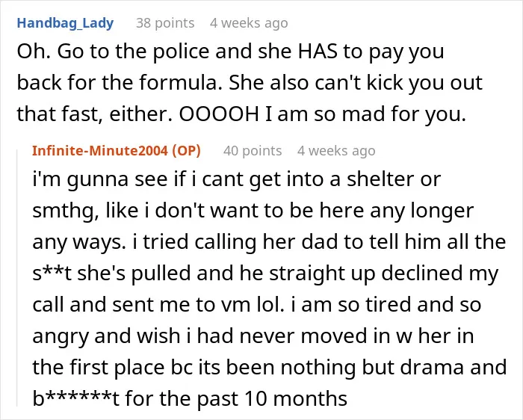Click the line 'the first place bc its been'
523x420 pixels.
point(270,367)
